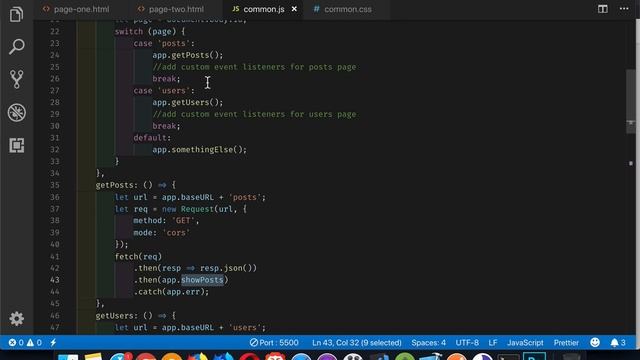Split the editor to the right
This screenshot has height=360, width=640.
click(602, 9)
